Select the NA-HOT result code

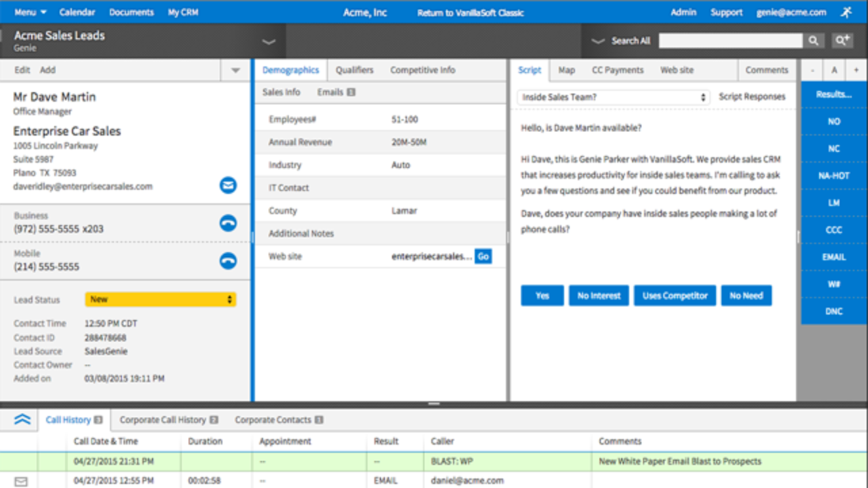coord(834,176)
